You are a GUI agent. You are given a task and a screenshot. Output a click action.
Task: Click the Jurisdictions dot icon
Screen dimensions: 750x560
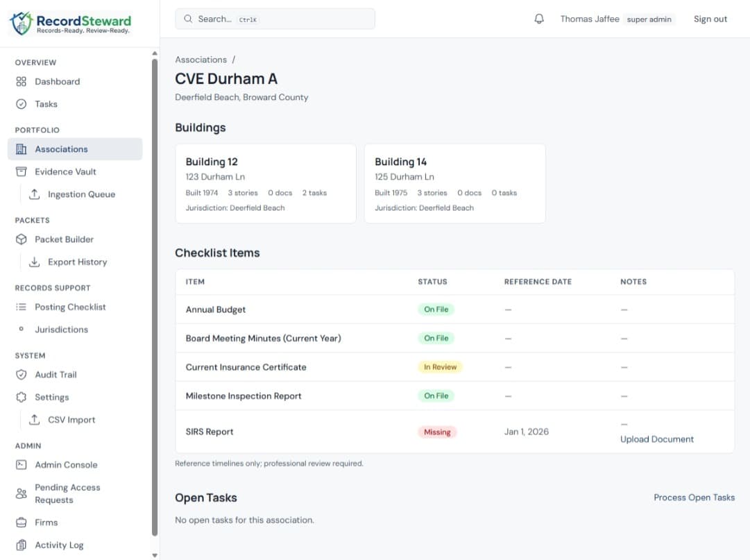(21, 329)
